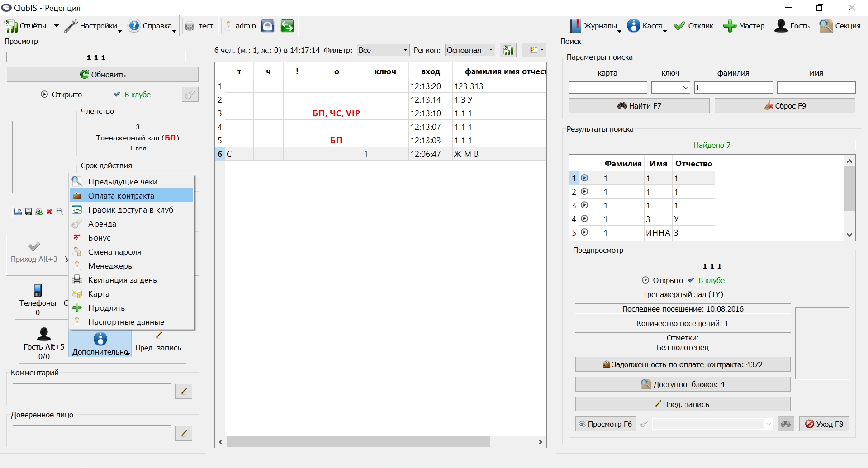This screenshot has height=468, width=868.
Task: Open the Телефоны phone icon
Action: (38, 290)
